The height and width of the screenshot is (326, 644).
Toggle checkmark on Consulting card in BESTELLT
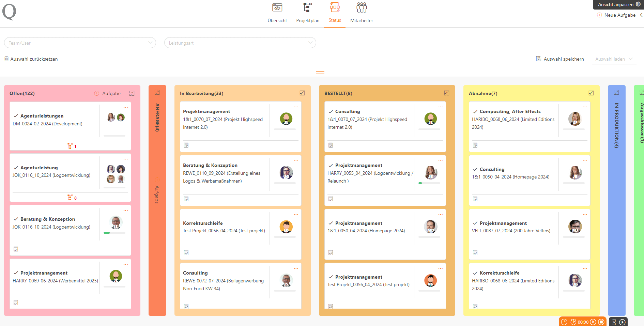pyautogui.click(x=331, y=111)
